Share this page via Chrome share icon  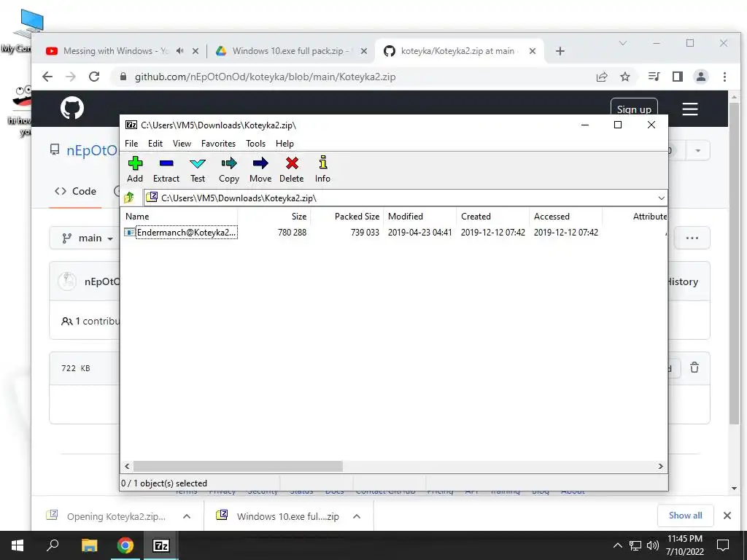point(602,77)
